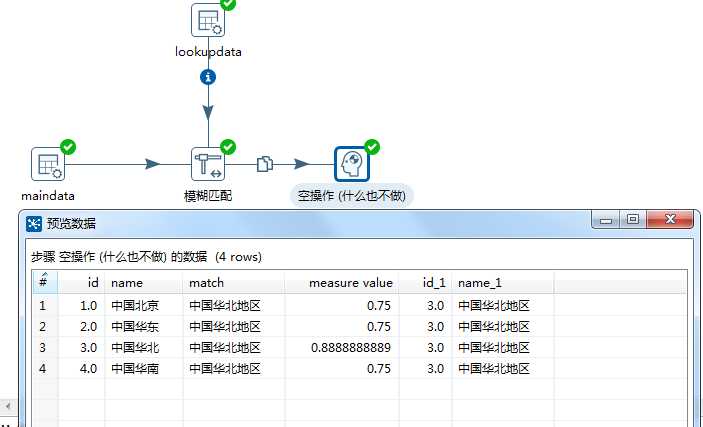
Task: Close the 预览数据 window
Action: [x=670, y=219]
